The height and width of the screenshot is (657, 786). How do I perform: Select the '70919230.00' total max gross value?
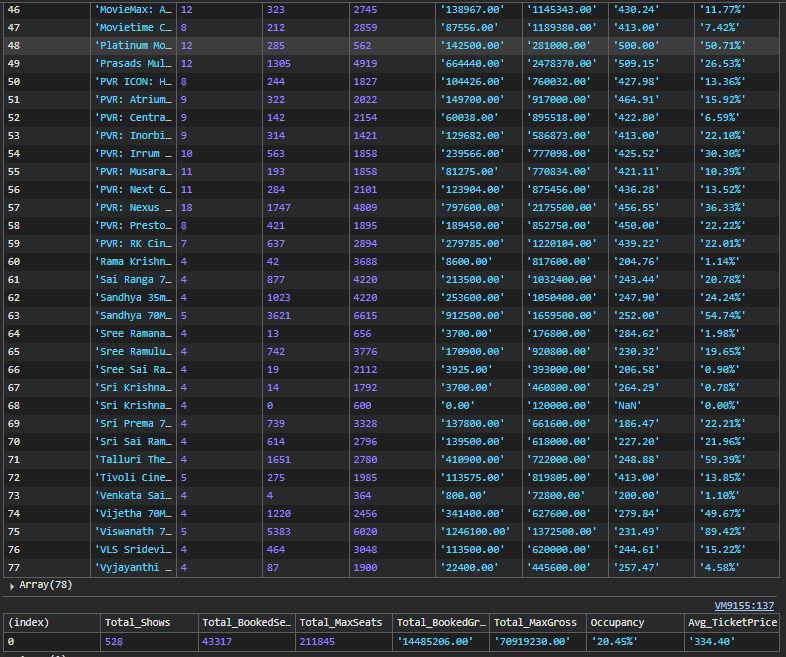click(x=532, y=641)
